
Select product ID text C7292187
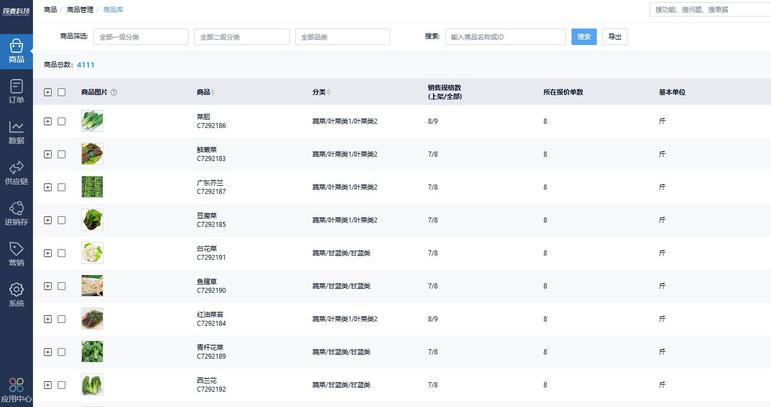pyautogui.click(x=211, y=191)
